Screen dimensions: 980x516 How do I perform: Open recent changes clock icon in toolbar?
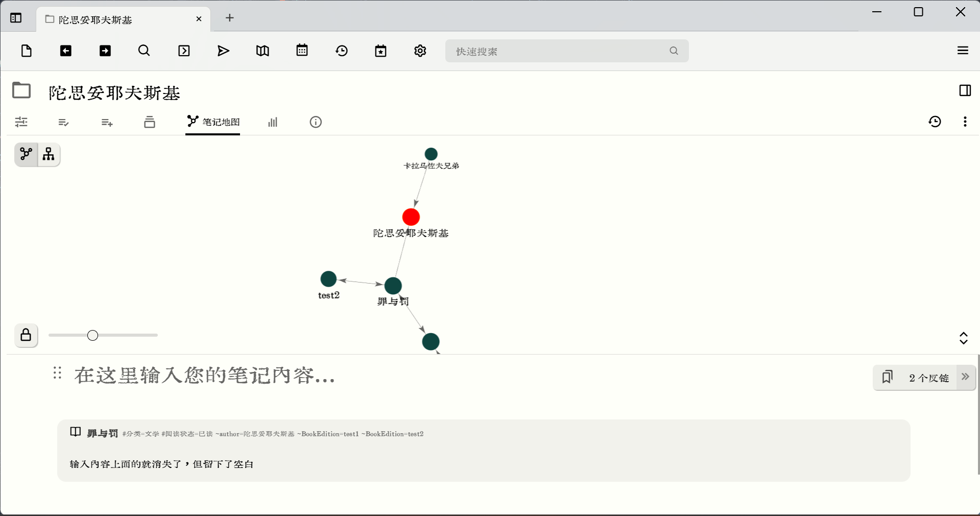[342, 51]
